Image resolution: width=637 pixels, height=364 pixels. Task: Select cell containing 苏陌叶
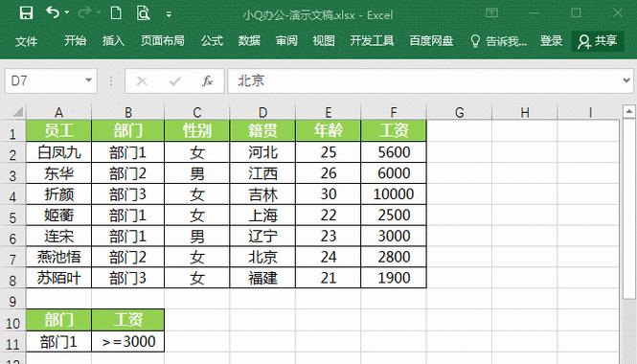pos(58,278)
